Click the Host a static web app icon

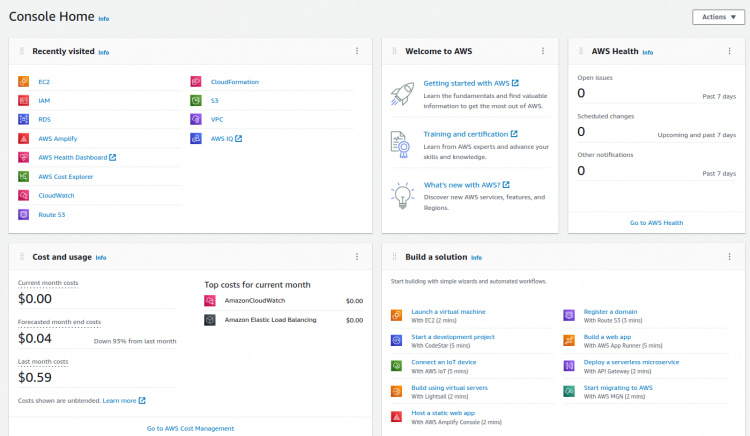(397, 416)
